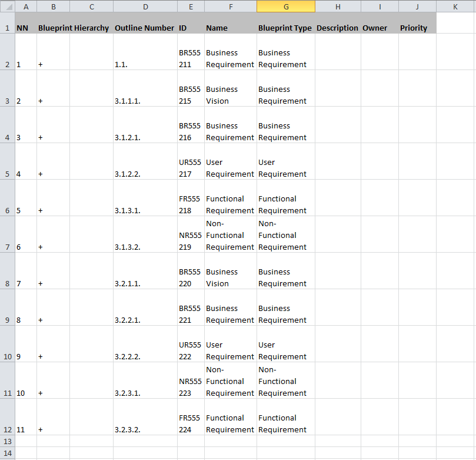
Task: Select row 7 header
Action: tap(7, 234)
